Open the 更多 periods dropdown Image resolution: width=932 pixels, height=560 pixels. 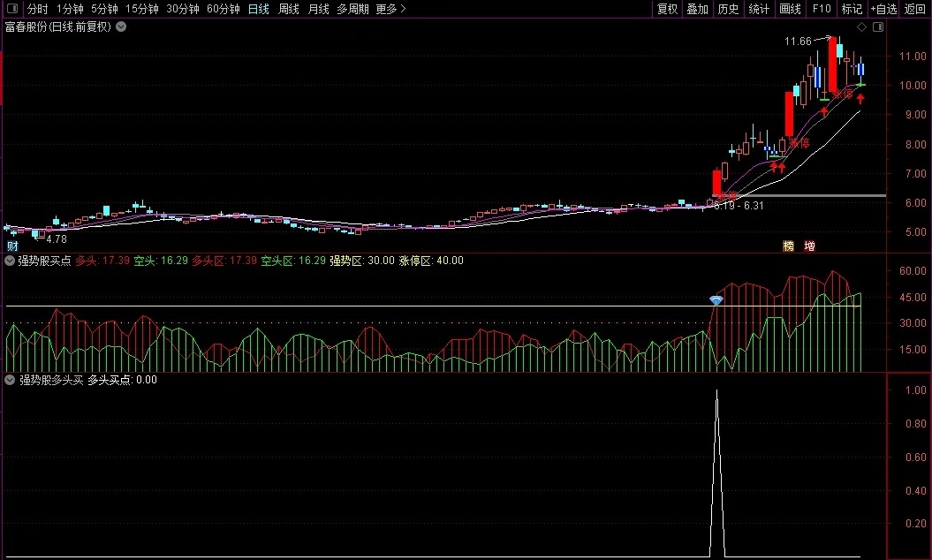(390, 9)
